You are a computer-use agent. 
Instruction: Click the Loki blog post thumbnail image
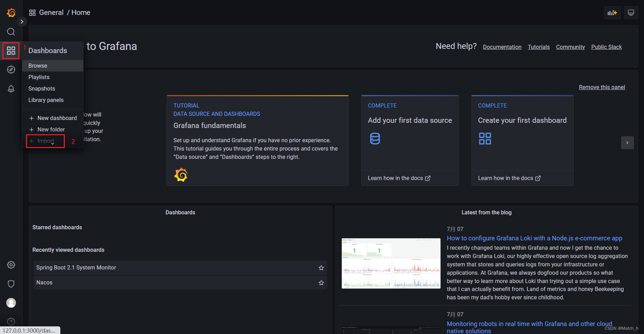pyautogui.click(x=391, y=263)
